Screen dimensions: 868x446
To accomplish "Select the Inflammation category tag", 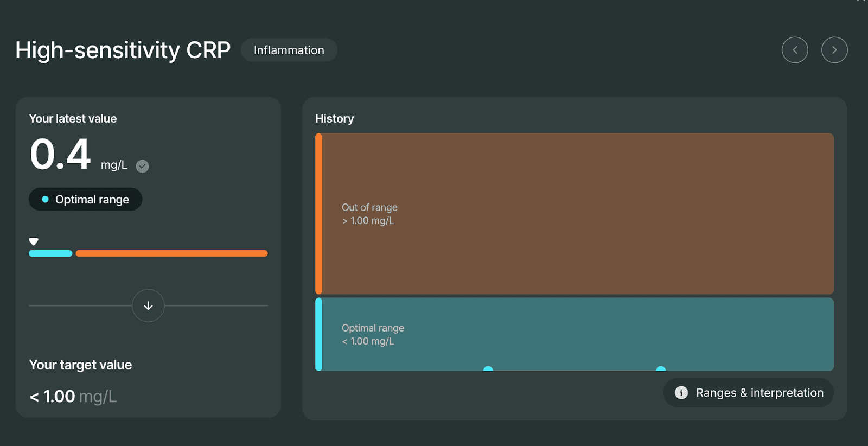I will (289, 50).
